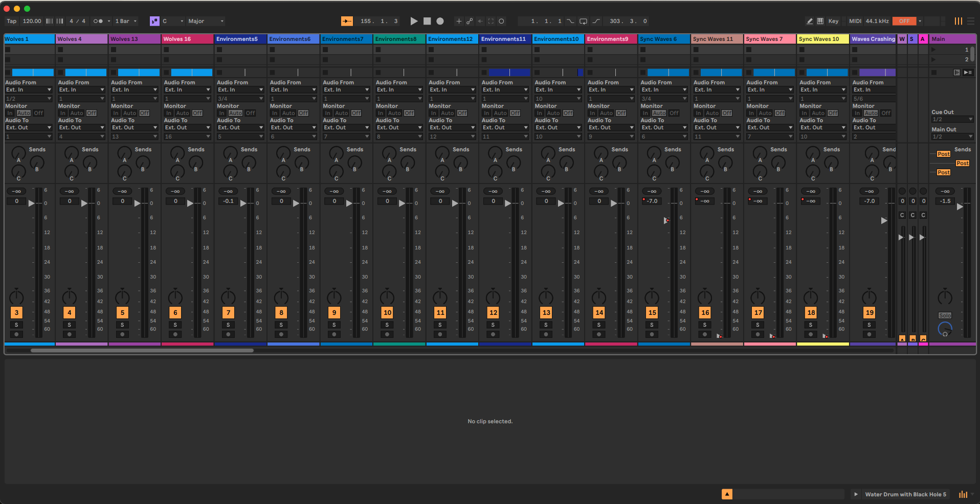Viewport: 980px width, 504px height.
Task: Toggle track activator 19 on Waves Crashing
Action: (x=870, y=312)
